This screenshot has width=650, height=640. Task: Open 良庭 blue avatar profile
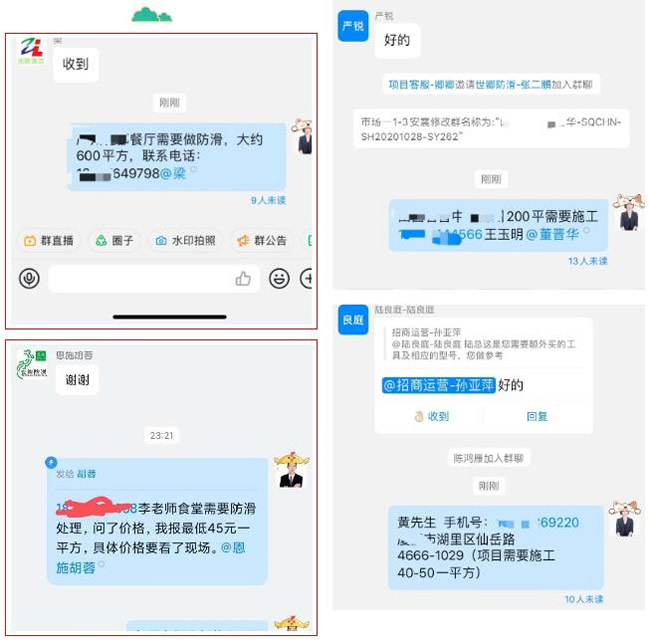click(x=353, y=320)
